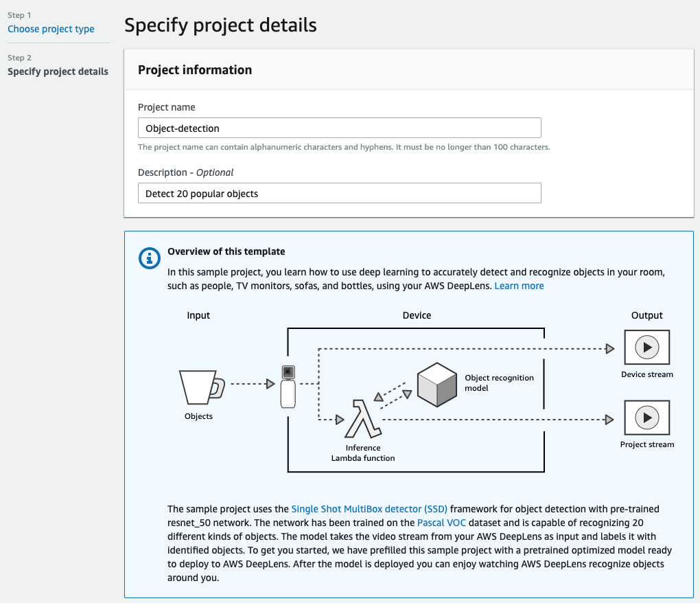Click the 'Overview of this template' heading
700x603 pixels.
[226, 251]
